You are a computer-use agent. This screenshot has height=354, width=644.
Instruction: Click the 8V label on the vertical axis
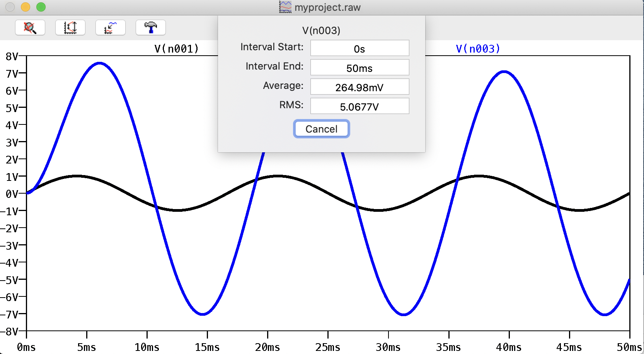coord(12,56)
